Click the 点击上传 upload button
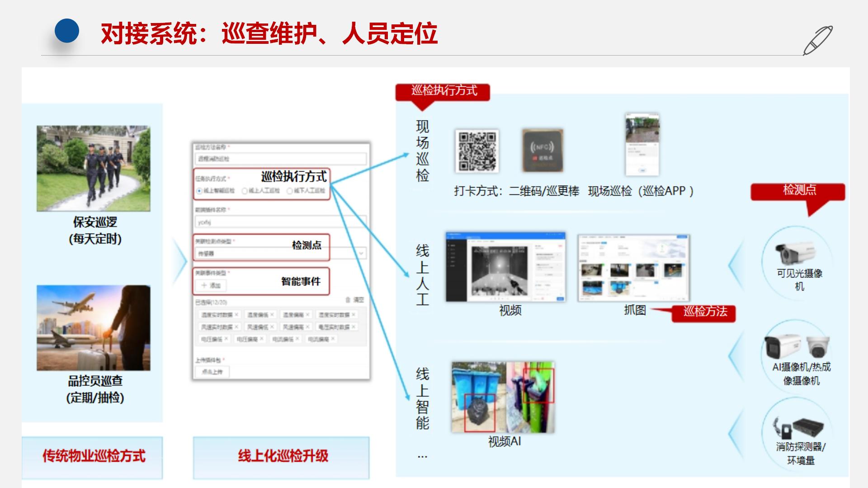The height and width of the screenshot is (488, 868). pos(211,371)
